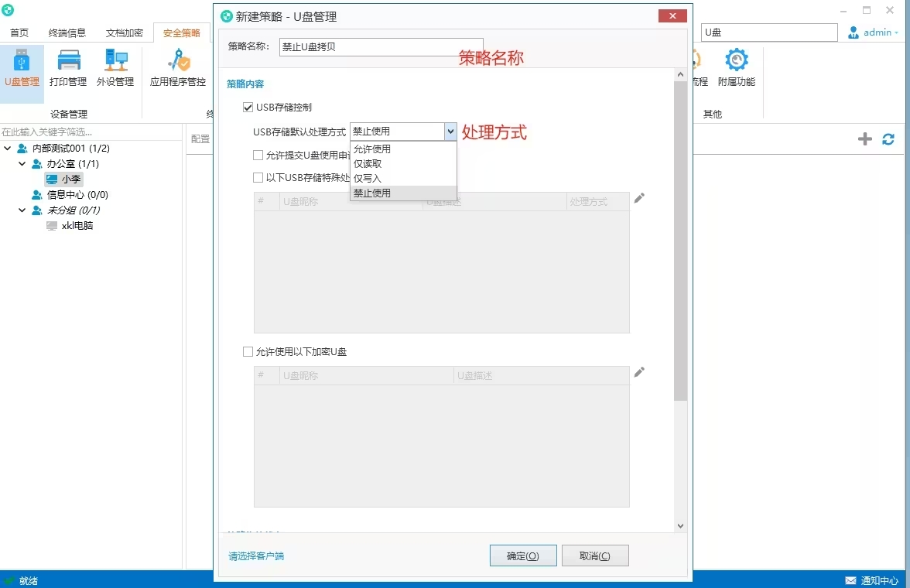Click edit pencil beside USB special handling table
The width and height of the screenshot is (910, 588).
[x=639, y=199]
